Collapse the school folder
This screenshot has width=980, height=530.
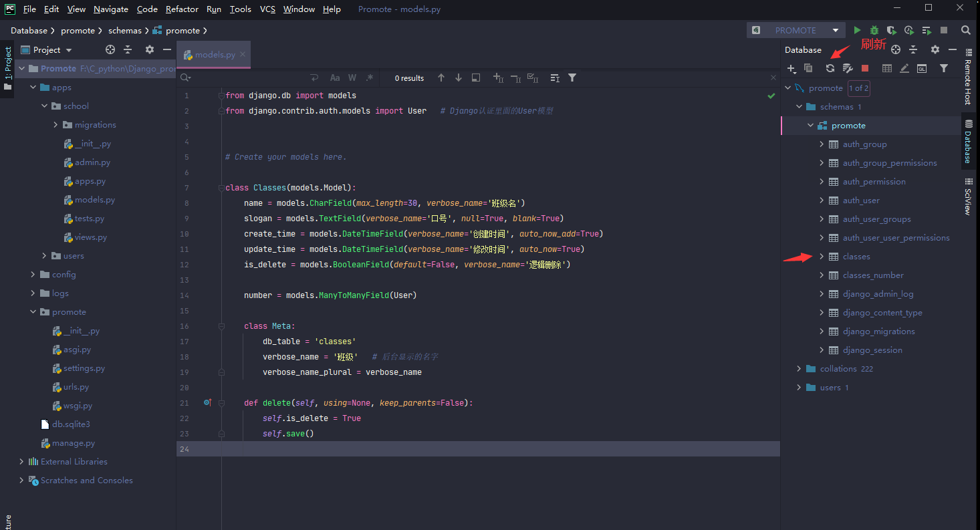coord(45,106)
